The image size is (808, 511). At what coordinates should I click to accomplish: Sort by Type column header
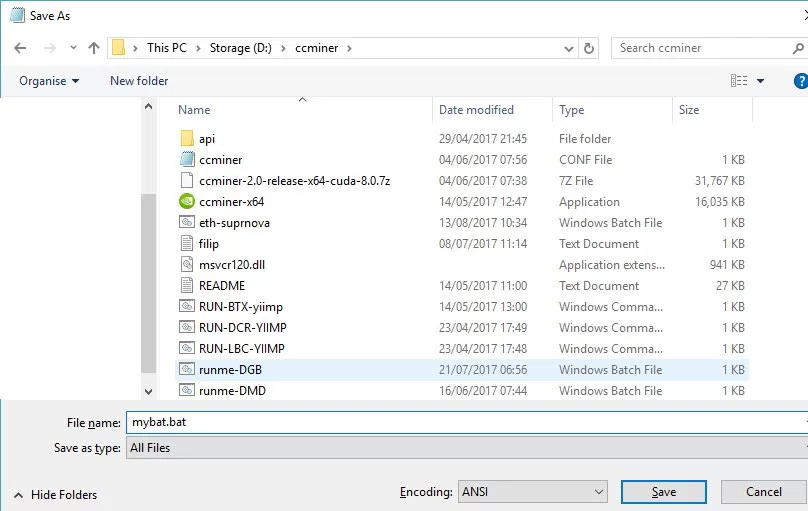tap(571, 110)
